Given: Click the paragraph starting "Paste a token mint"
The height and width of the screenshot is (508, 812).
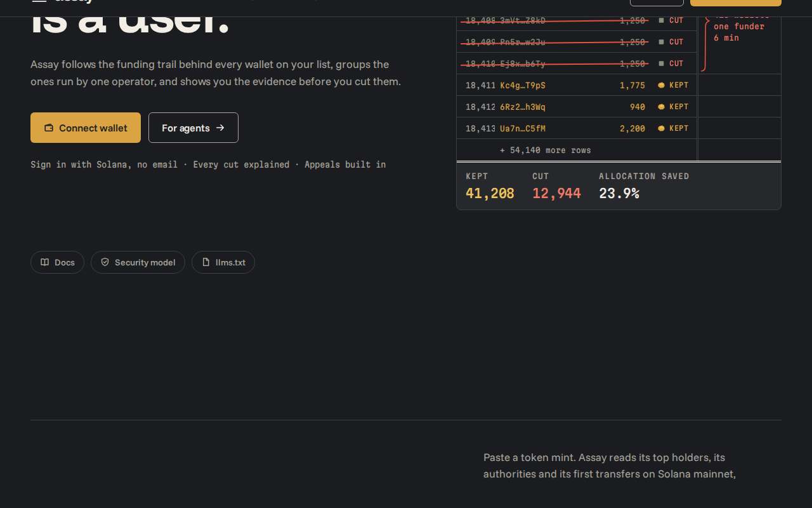Looking at the screenshot, I should click(610, 465).
